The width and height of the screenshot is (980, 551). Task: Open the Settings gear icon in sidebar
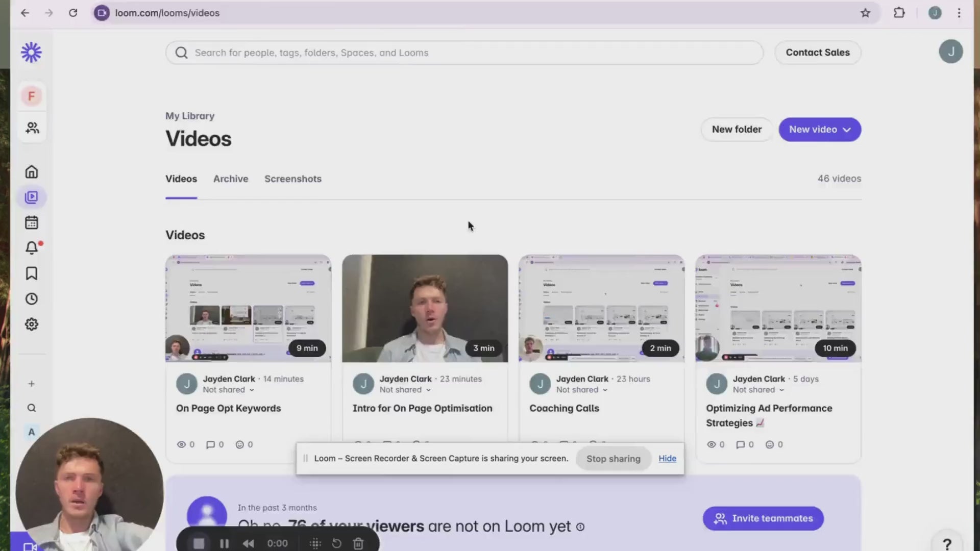[32, 324]
